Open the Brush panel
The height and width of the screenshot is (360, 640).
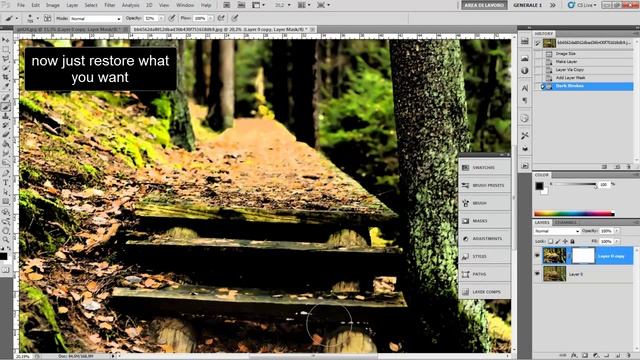tap(484, 203)
